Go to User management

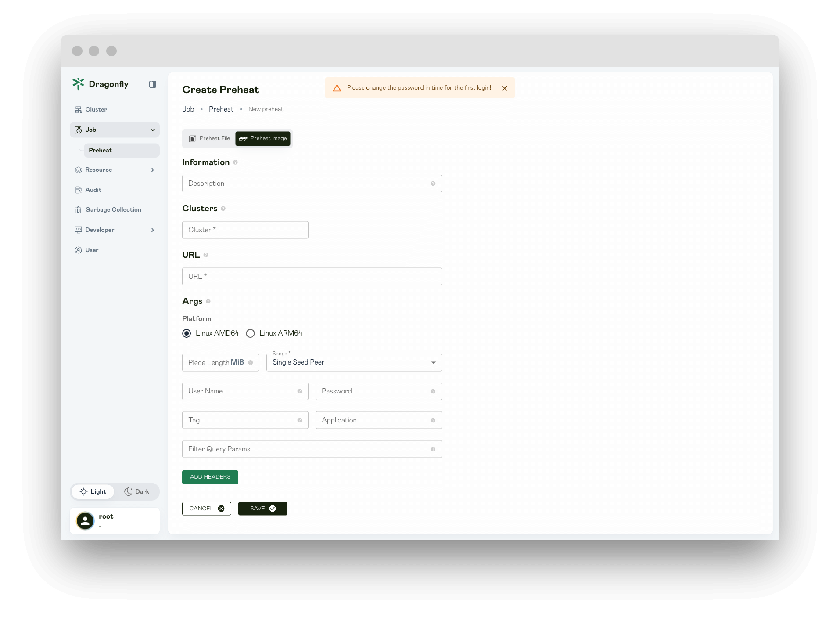pos(92,250)
